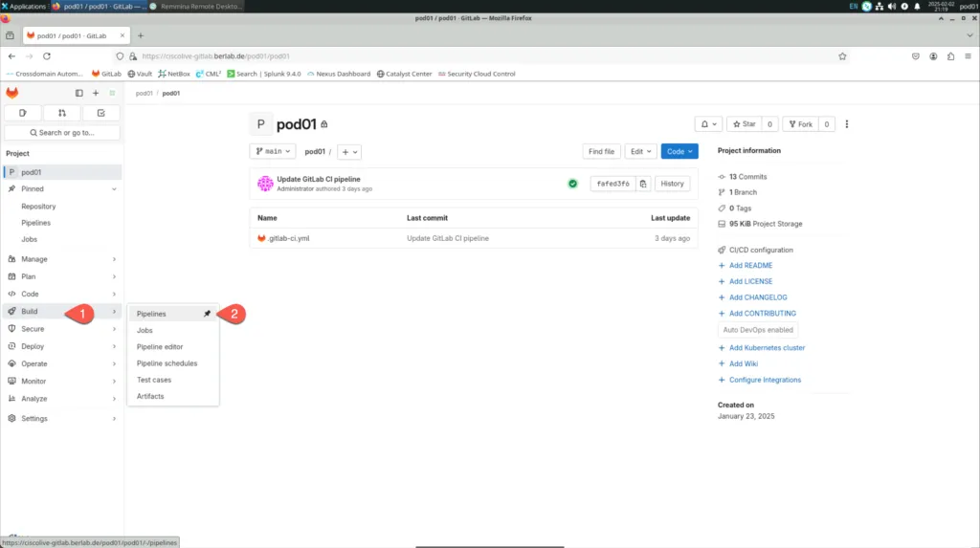Open the notification bell dropdown
Viewport: 980px width, 548px height.
[708, 124]
